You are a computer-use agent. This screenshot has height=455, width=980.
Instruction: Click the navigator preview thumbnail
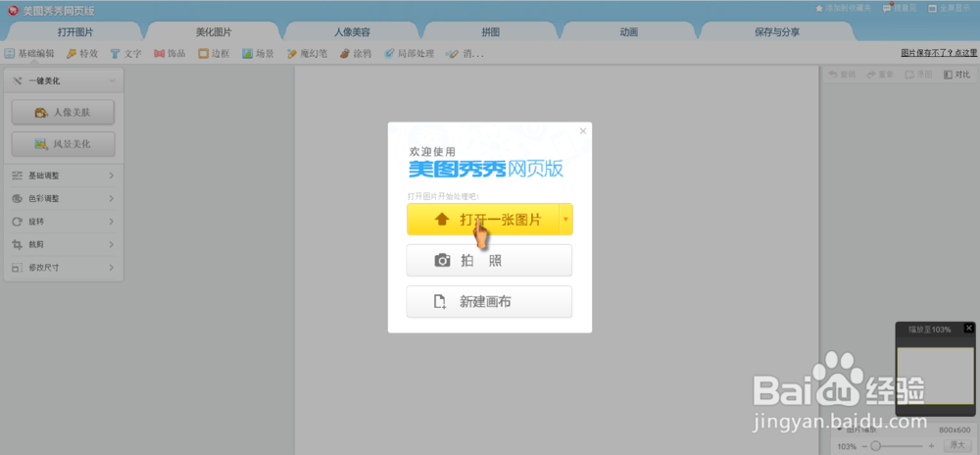point(935,376)
